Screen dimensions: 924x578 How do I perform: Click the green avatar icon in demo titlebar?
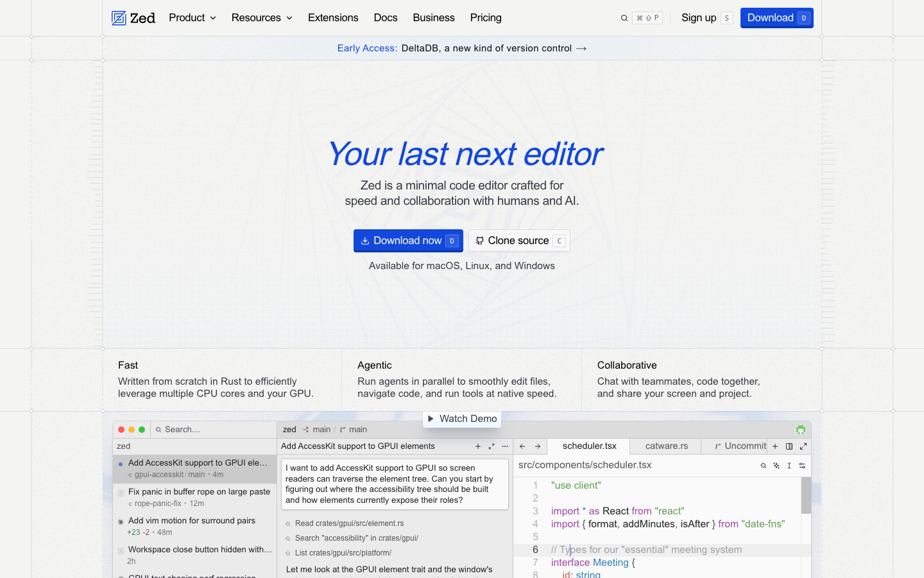tap(801, 430)
